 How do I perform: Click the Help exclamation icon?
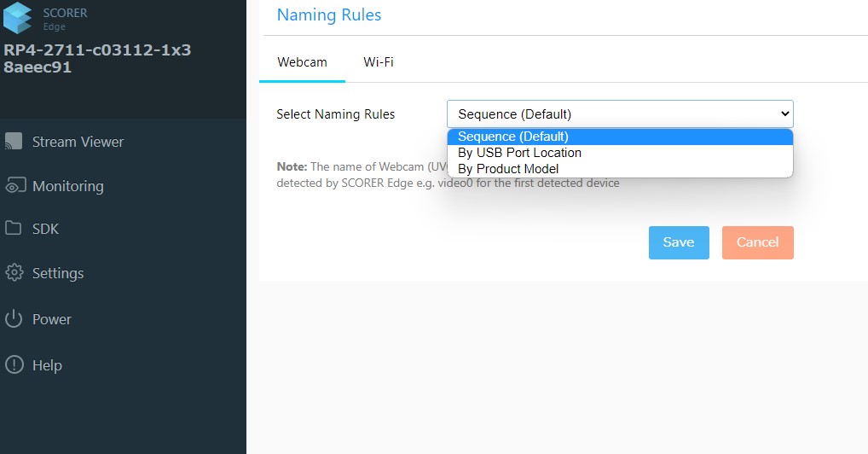click(14, 364)
